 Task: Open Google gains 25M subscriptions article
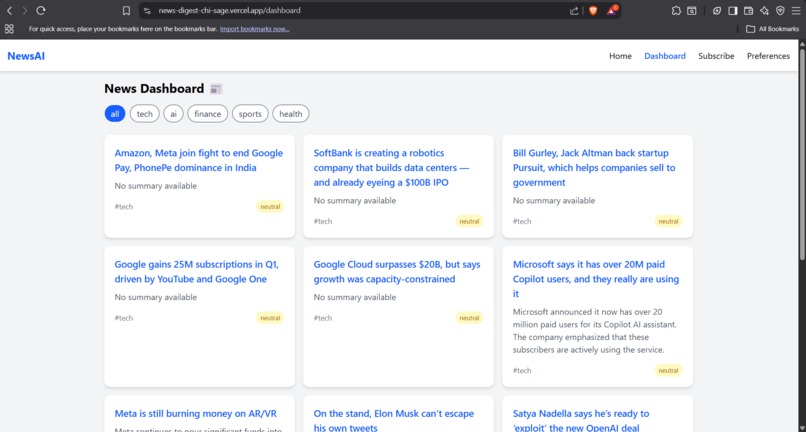(196, 272)
